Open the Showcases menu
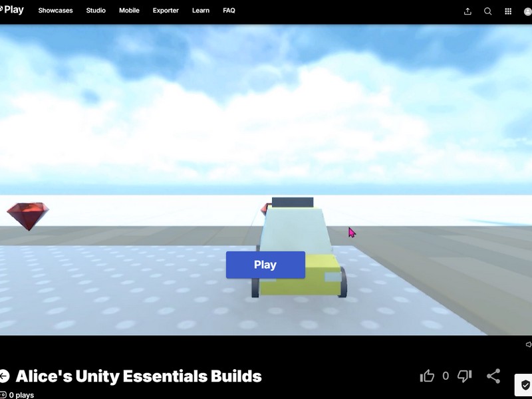The height and width of the screenshot is (399, 532). [56, 11]
